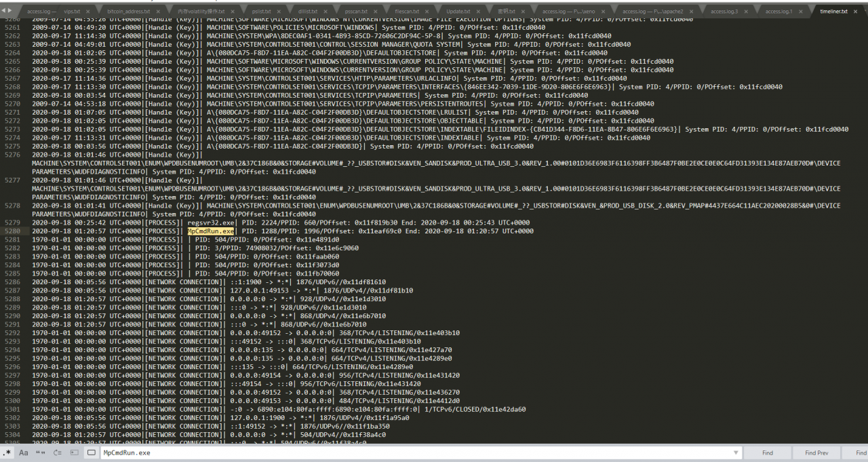Close the filescan.txt tab
Image resolution: width=868 pixels, height=462 pixels.
[427, 12]
